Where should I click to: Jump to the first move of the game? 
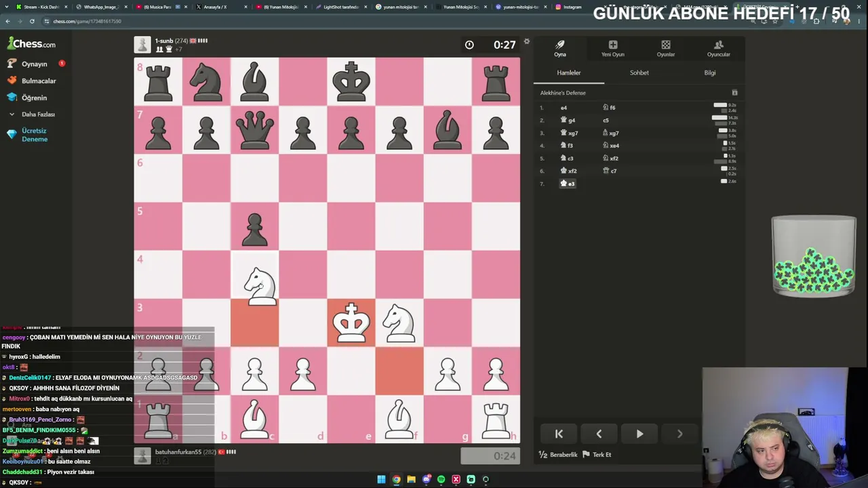pos(559,434)
